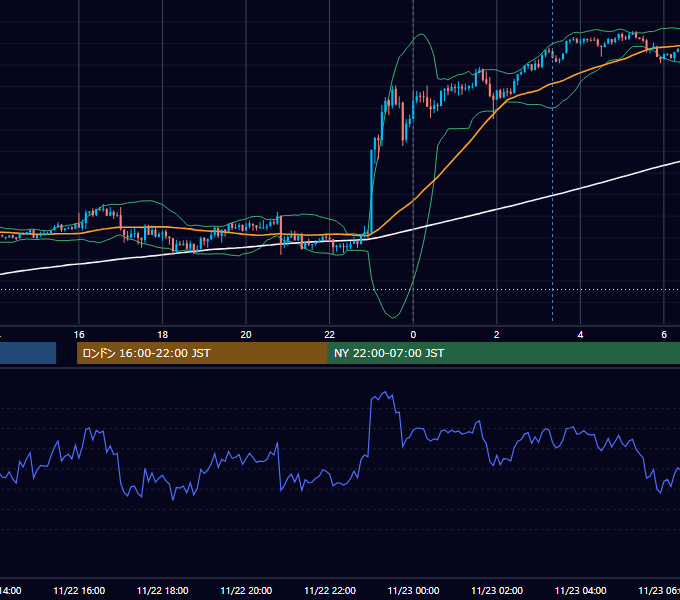This screenshot has height=600, width=680.
Task: Click the 11/22 16:00 date label
Action: tap(79, 590)
